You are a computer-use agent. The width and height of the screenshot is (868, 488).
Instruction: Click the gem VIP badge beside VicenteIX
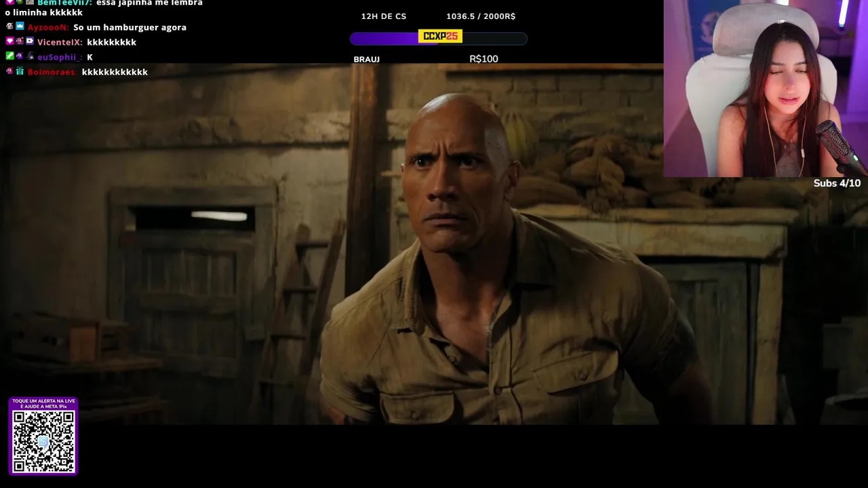(x=9, y=41)
